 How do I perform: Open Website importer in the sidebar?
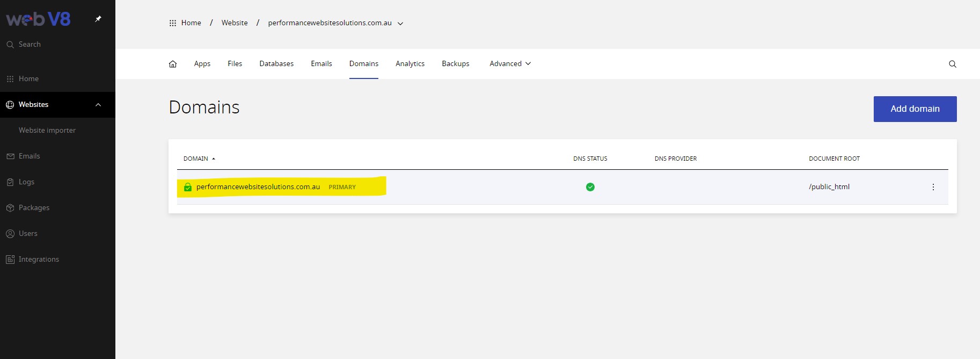pyautogui.click(x=47, y=131)
